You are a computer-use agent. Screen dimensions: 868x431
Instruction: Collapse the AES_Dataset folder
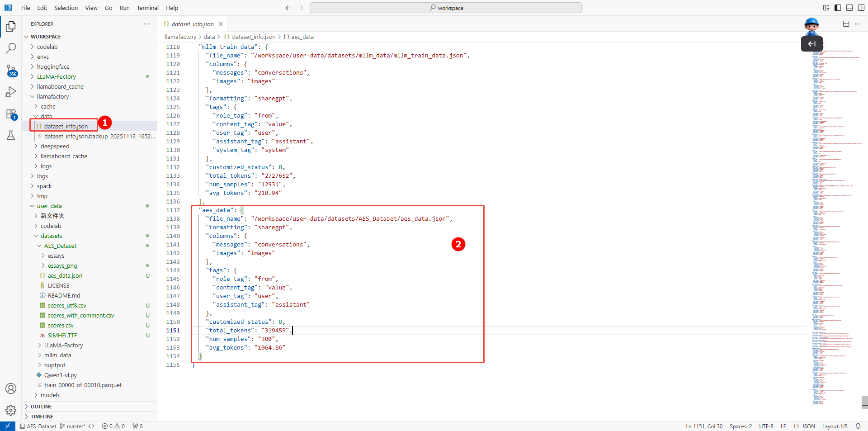(x=60, y=246)
